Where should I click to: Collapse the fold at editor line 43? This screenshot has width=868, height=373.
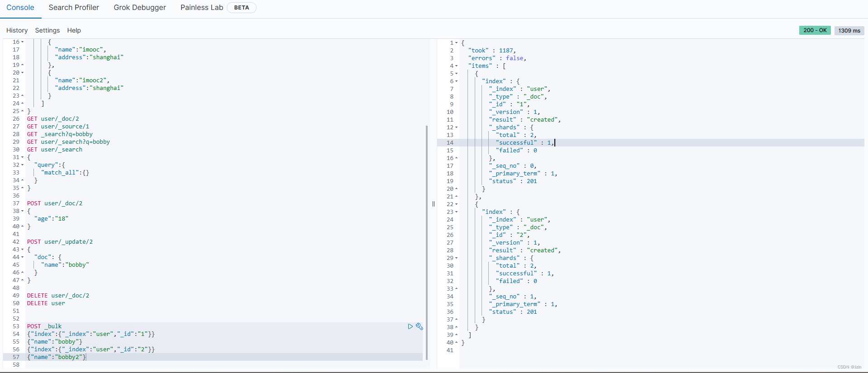coord(23,250)
